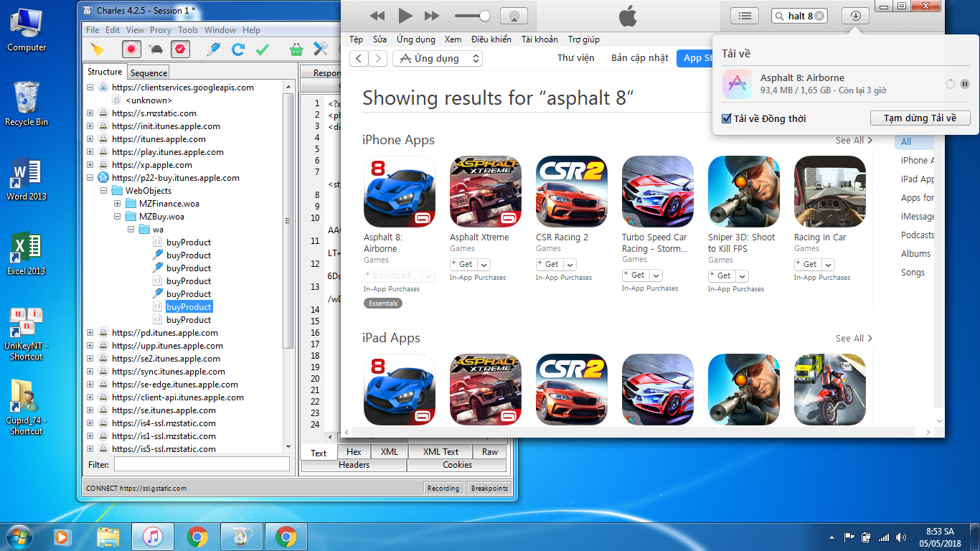The width and height of the screenshot is (980, 551).
Task: Click the iTunes downloads arrow icon
Action: pyautogui.click(x=855, y=16)
